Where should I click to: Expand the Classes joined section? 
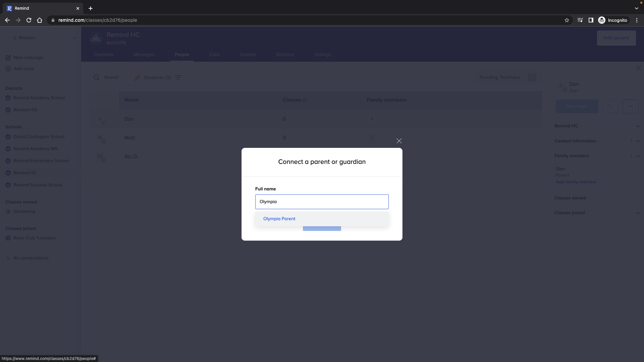638,213
